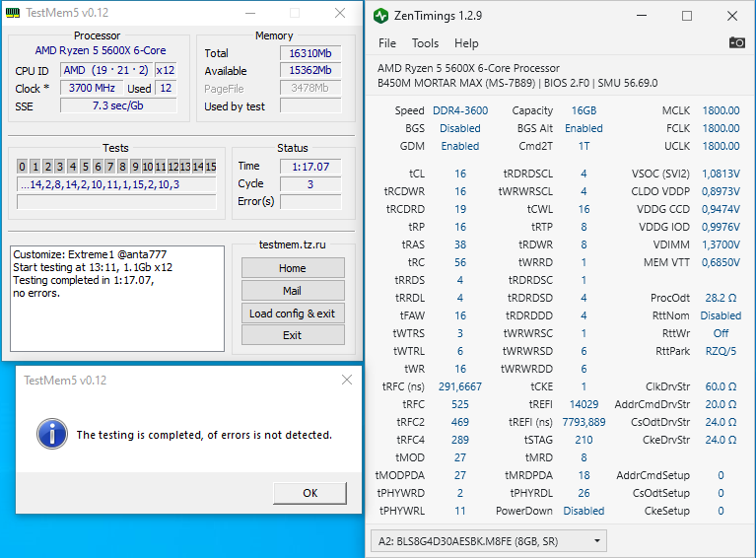Click the Used threads value 12

166,89
